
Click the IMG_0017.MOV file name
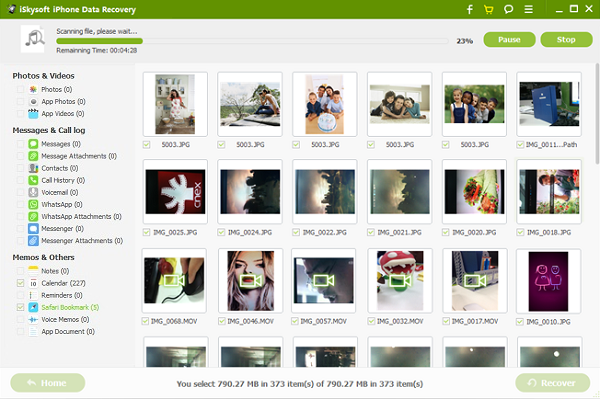475,321
